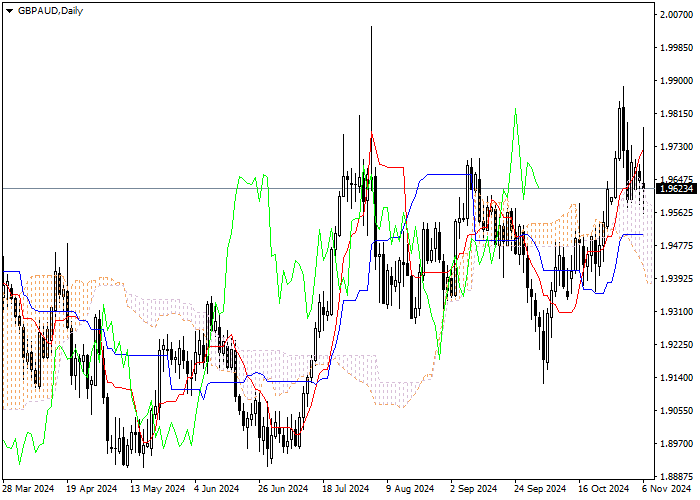Click the 1.89700 price scale label
The width and height of the screenshot is (700, 500).
point(677,444)
